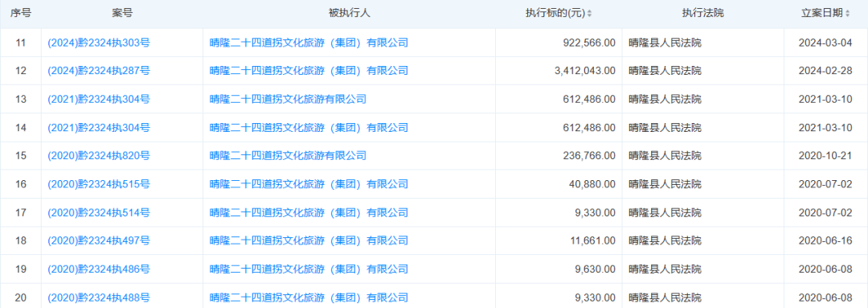This screenshot has height=308, width=868.
Task: Open case link (2024)黔2324执287号
Action: [99, 71]
